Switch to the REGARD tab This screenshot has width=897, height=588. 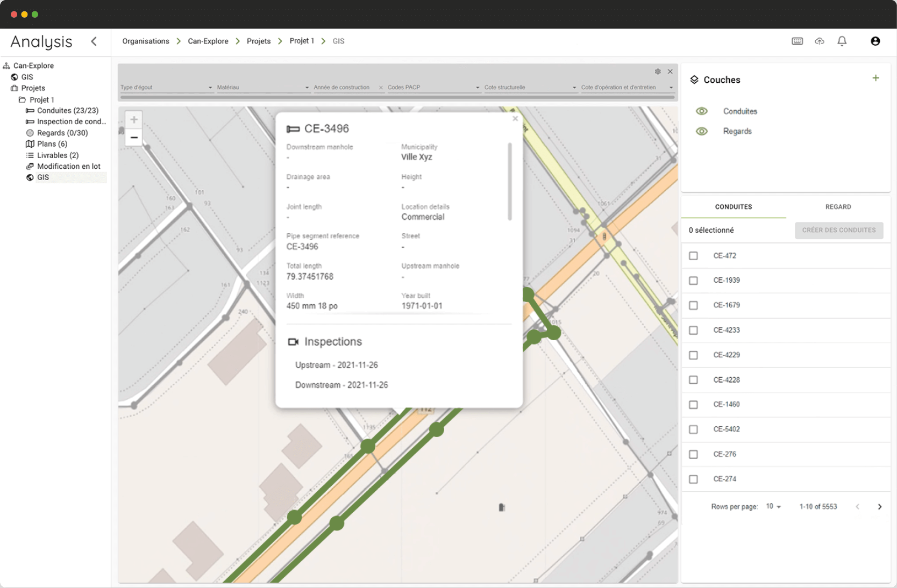(838, 206)
